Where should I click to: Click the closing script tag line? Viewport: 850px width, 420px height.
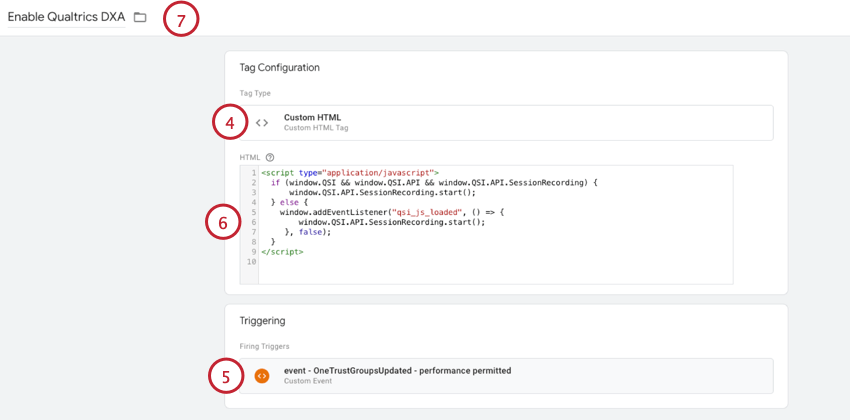(282, 251)
